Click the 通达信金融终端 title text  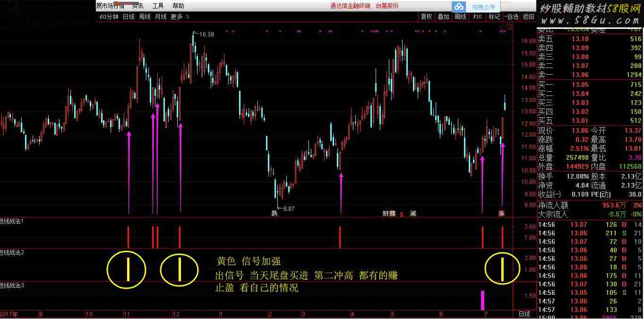click(350, 6)
